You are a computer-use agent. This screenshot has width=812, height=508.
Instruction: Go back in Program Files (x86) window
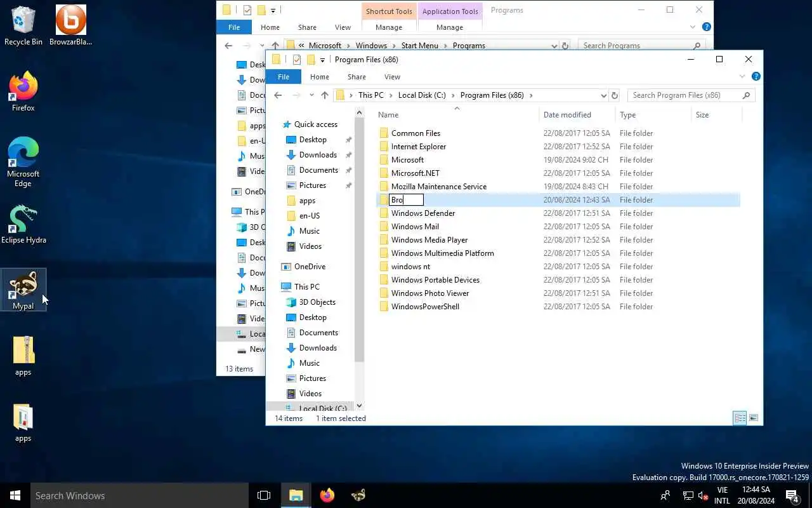tap(278, 95)
